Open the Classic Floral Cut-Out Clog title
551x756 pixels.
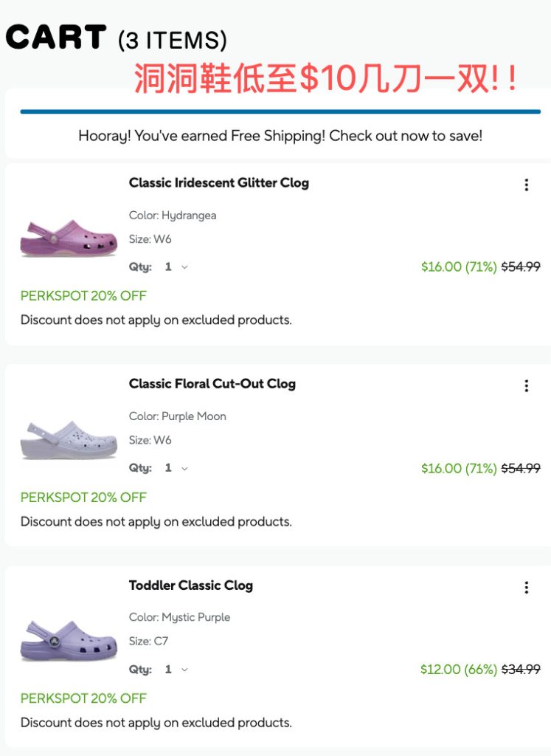212,384
